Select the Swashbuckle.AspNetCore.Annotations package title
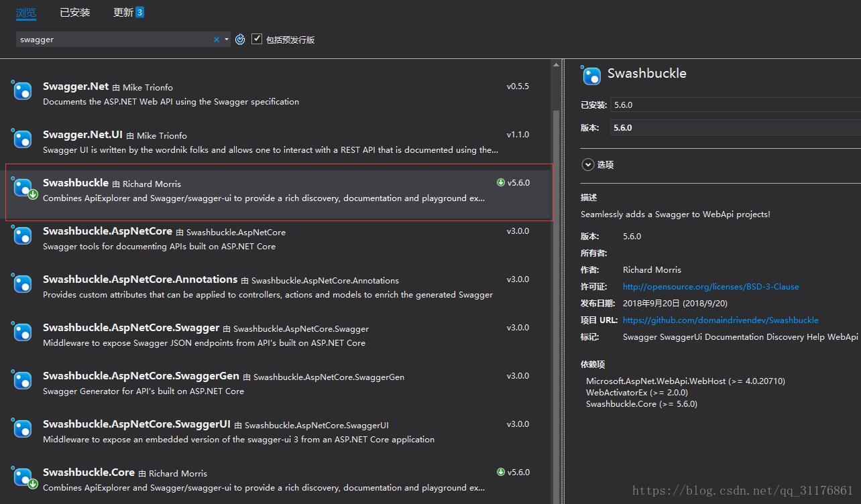The width and height of the screenshot is (861, 504). 140,279
